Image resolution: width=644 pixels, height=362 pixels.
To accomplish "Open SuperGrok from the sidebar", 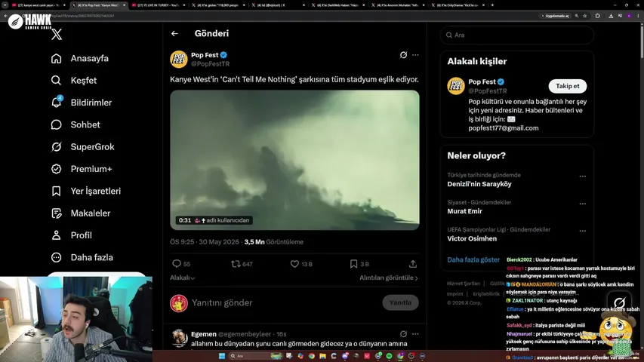I will coord(82,147).
